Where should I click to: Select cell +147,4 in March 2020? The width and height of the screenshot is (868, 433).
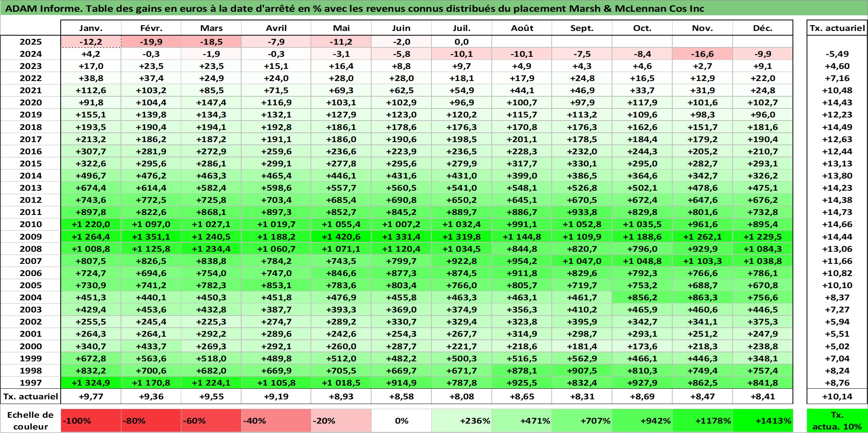point(211,103)
